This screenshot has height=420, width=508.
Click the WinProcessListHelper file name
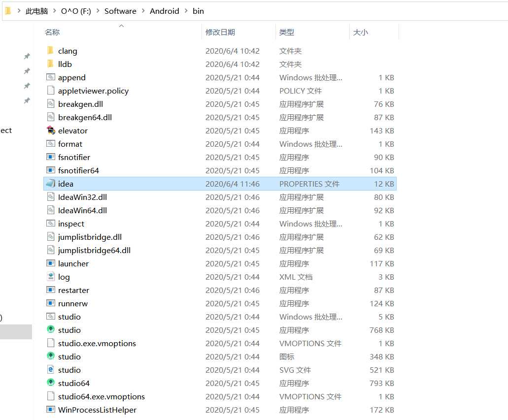click(97, 410)
